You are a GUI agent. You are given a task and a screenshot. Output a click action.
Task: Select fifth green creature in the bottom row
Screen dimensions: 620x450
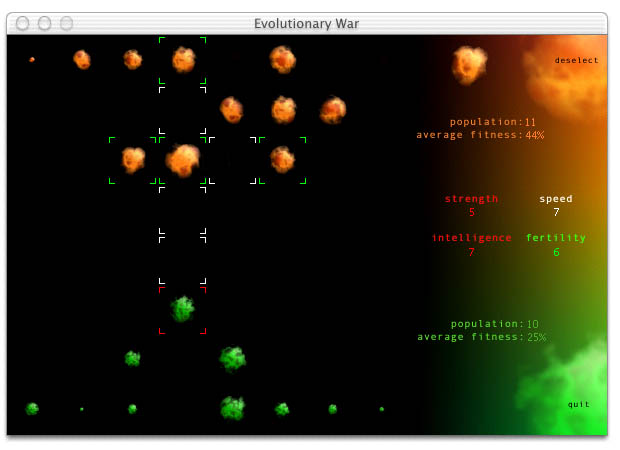click(282, 409)
